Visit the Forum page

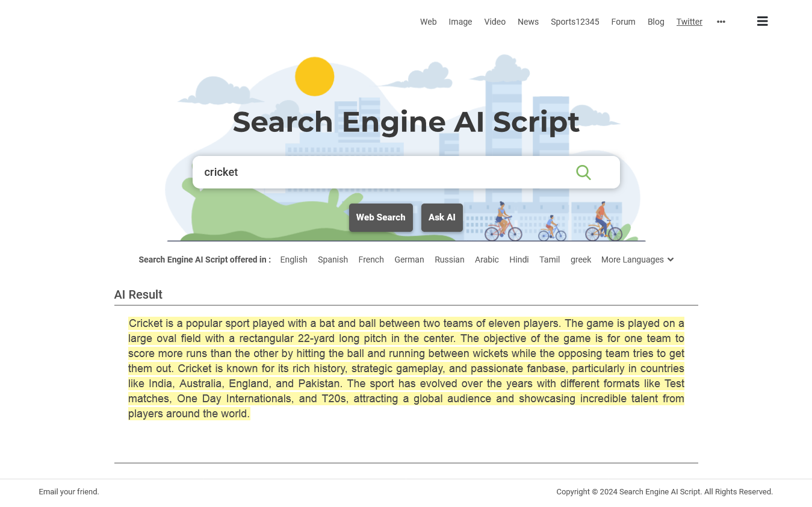tap(623, 22)
